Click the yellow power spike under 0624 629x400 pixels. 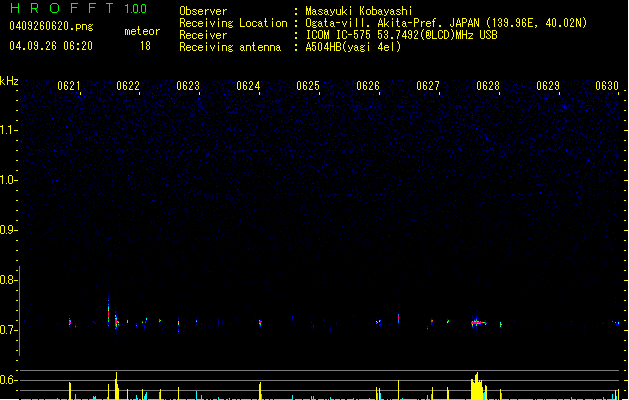click(260, 391)
